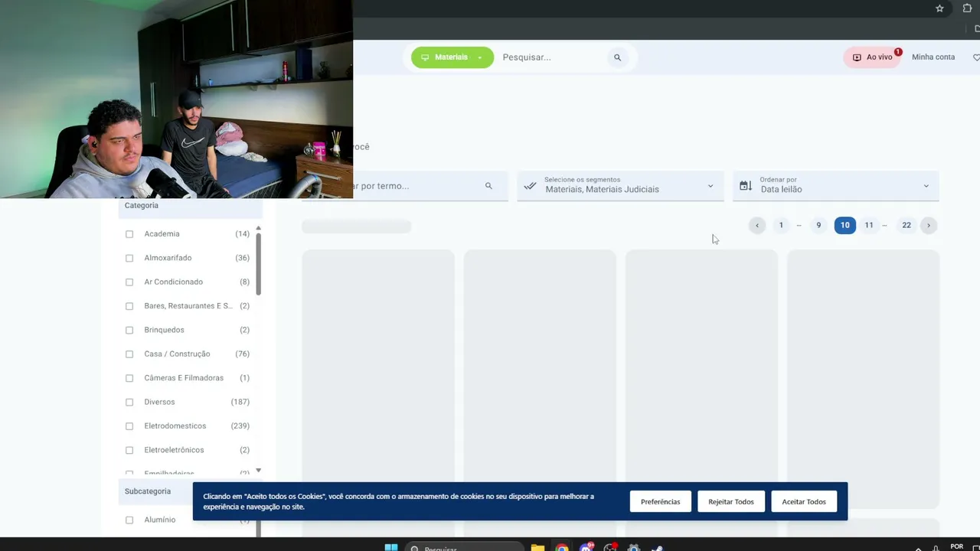Tick the Academia category checkbox

[129, 234]
